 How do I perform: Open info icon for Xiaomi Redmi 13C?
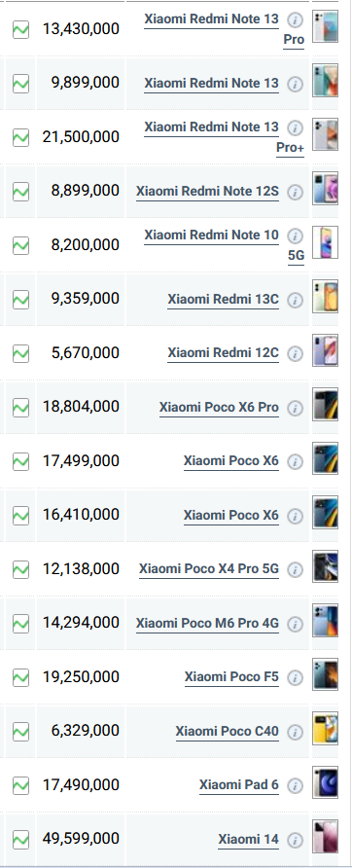(296, 300)
